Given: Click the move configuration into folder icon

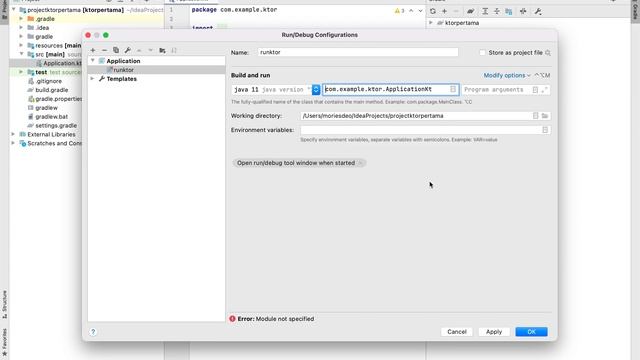Looking at the screenshot, I should coord(162,50).
